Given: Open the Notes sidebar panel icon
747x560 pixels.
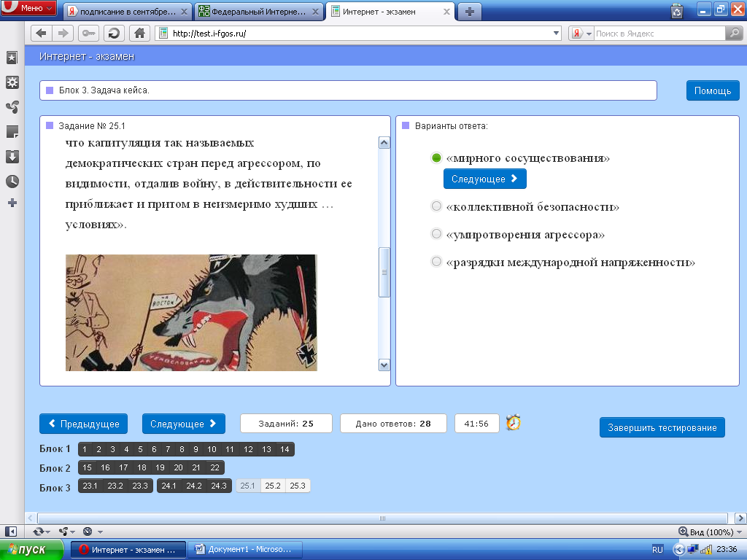Looking at the screenshot, I should pos(12,132).
